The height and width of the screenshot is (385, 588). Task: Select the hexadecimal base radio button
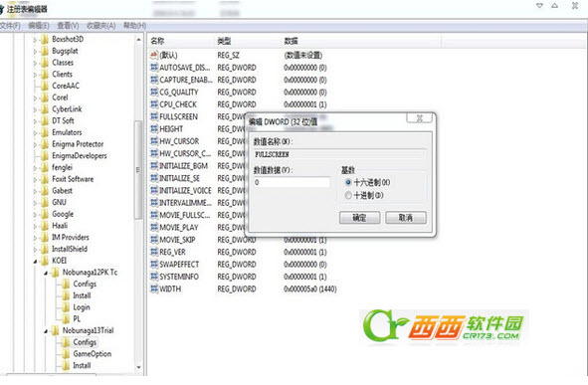click(x=348, y=183)
